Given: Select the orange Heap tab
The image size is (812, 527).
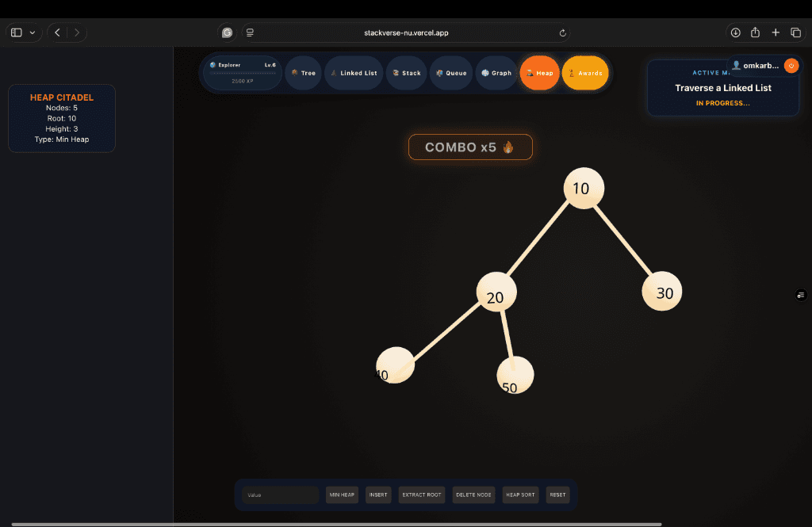Looking at the screenshot, I should coord(539,73).
